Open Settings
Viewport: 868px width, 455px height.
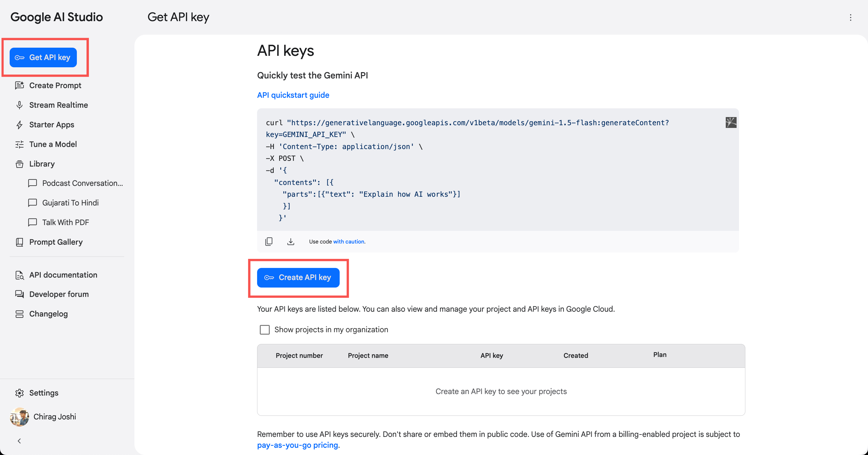[x=44, y=393]
